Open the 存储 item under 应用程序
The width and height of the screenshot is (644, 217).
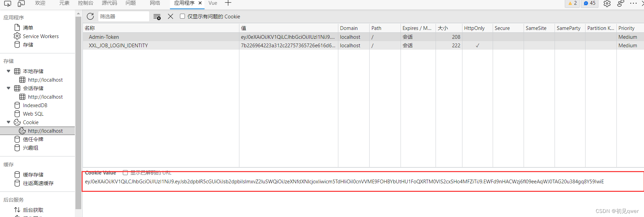point(28,45)
